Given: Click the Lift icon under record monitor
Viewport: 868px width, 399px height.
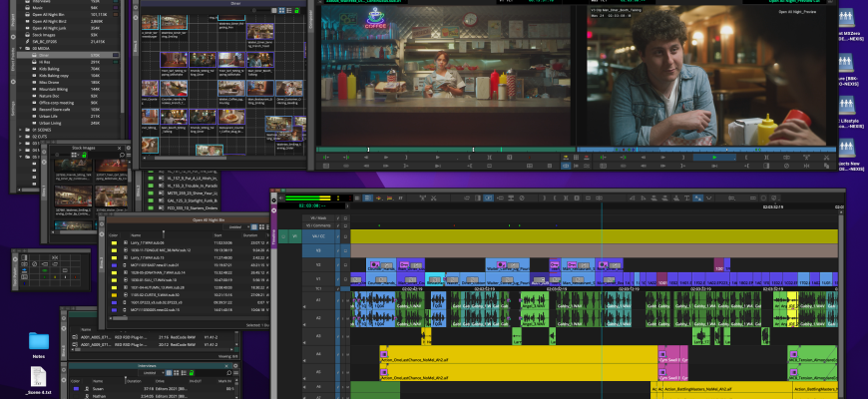Looking at the screenshot, I should [x=806, y=158].
